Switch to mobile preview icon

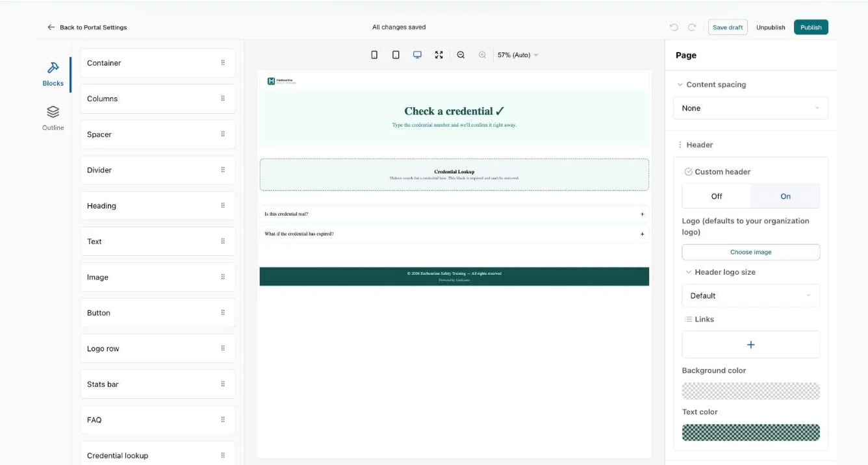[x=374, y=55]
